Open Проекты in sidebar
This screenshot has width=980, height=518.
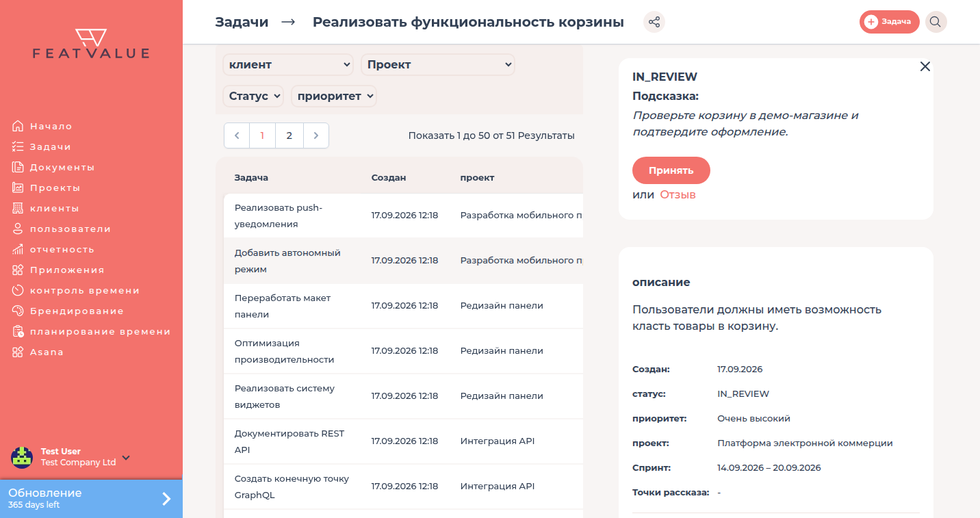pyautogui.click(x=55, y=187)
